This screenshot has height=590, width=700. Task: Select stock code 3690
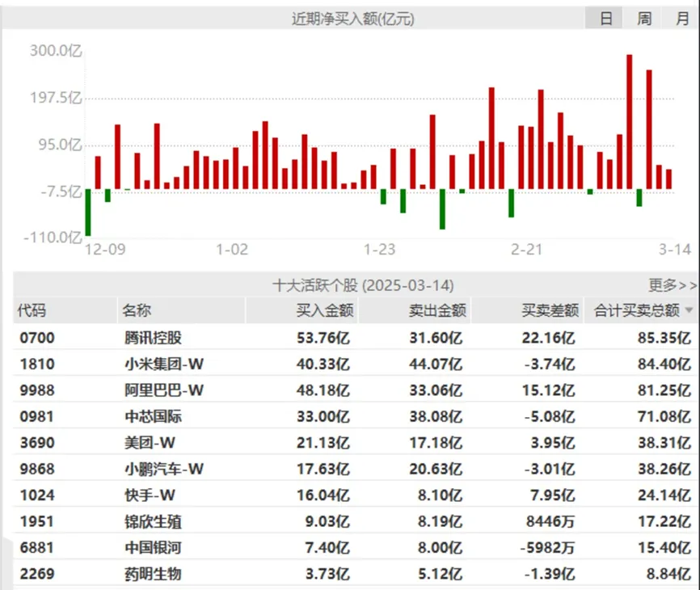click(37, 443)
